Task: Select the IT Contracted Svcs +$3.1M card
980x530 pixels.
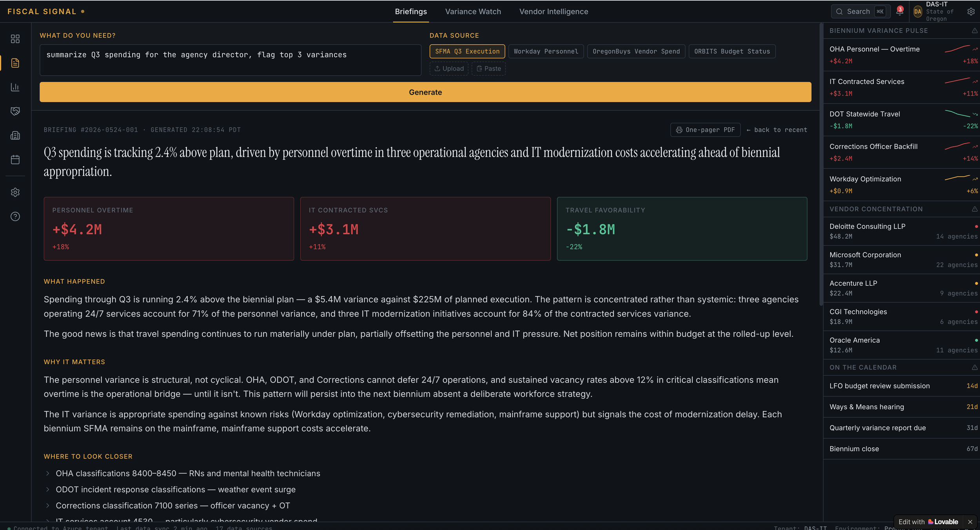Action: [425, 229]
